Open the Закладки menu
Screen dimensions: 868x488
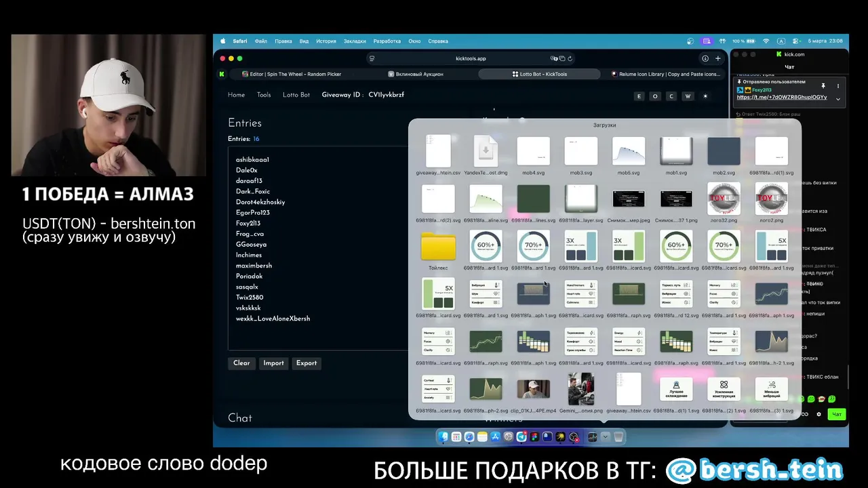355,41
